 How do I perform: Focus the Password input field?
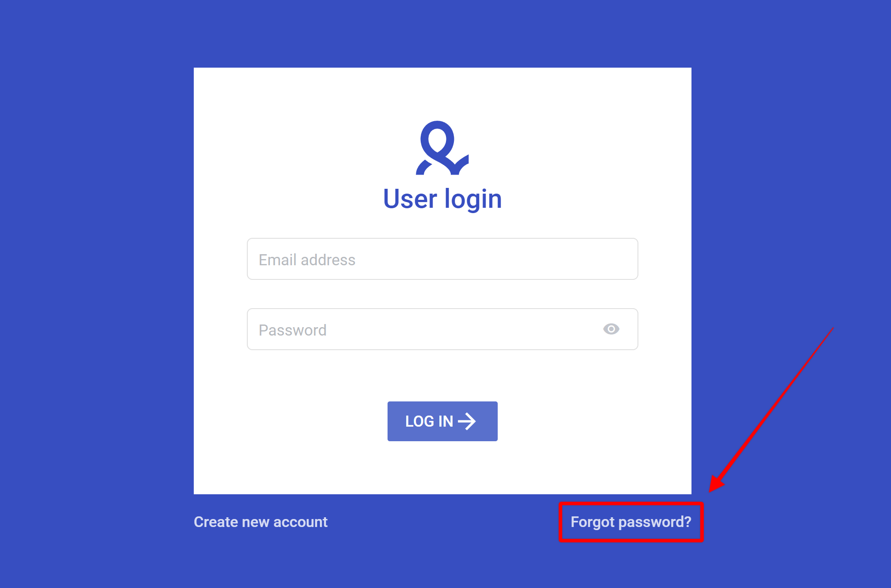click(x=442, y=329)
